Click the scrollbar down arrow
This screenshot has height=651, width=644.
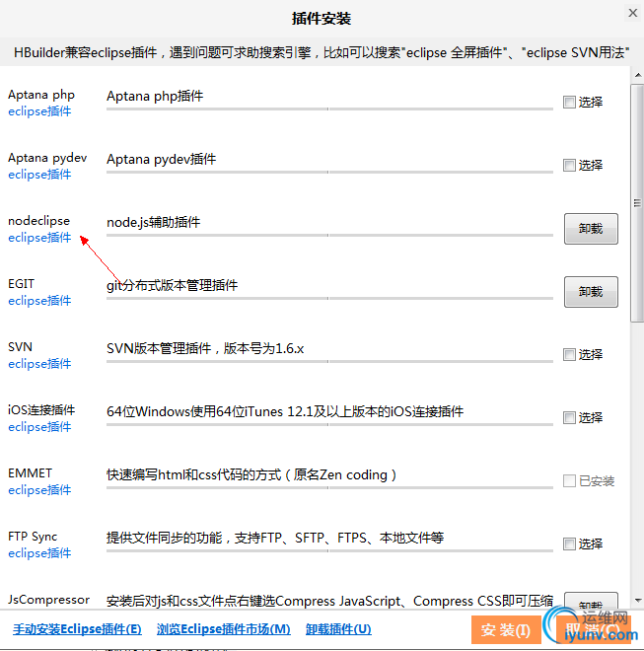[x=638, y=601]
